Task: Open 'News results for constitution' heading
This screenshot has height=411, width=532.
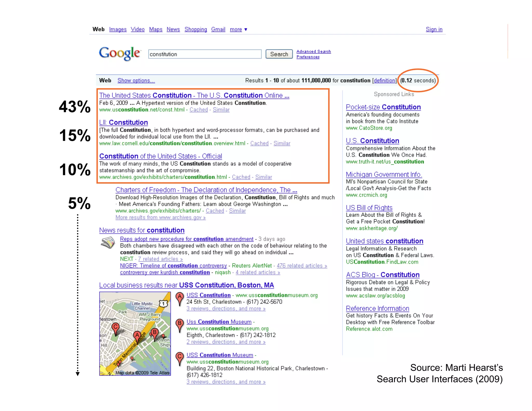Action: 142,230
